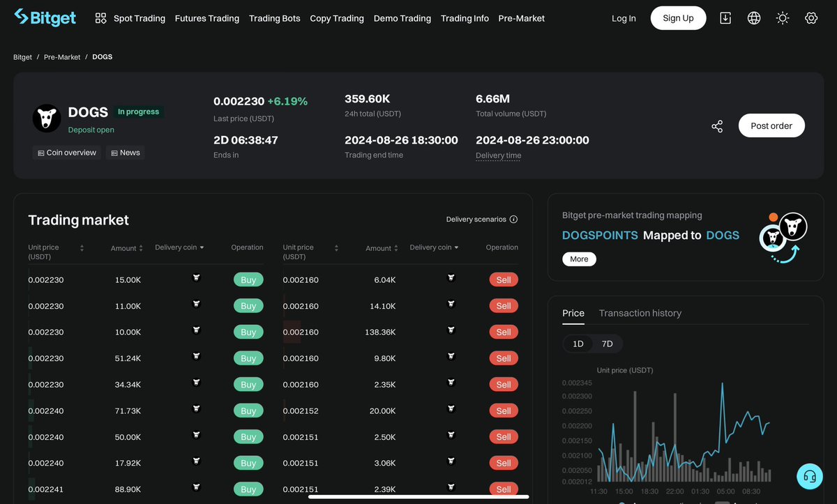The height and width of the screenshot is (504, 837).
Task: Click the Delivery time label
Action: click(498, 155)
